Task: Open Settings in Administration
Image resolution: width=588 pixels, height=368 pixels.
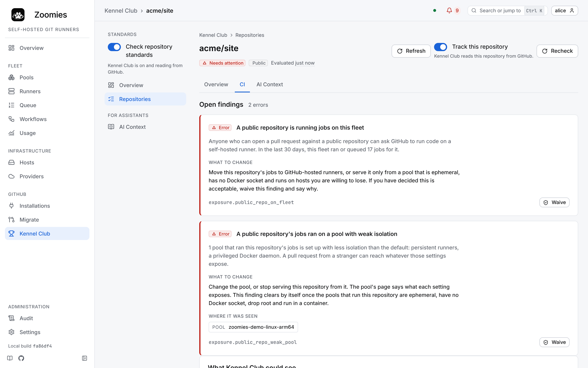Action: tap(47, 332)
